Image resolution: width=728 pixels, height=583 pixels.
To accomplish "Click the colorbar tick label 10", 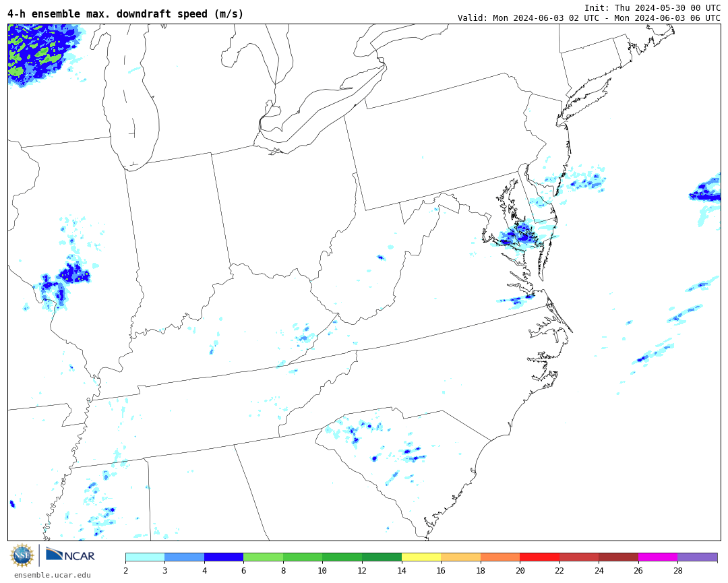I will pyautogui.click(x=322, y=570).
